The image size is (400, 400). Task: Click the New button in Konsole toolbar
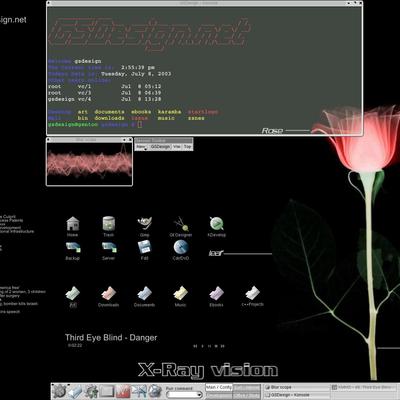pos(141,147)
